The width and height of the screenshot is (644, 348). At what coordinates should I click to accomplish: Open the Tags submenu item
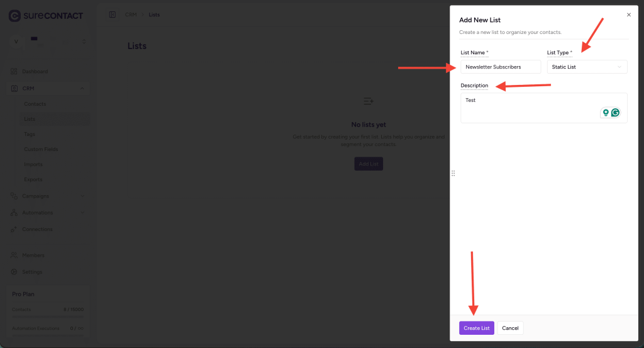30,134
